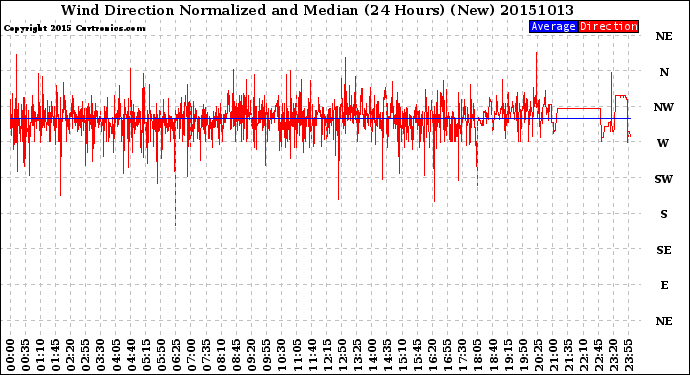
Task: Select the red Direction legend entry
Action: 608,26
